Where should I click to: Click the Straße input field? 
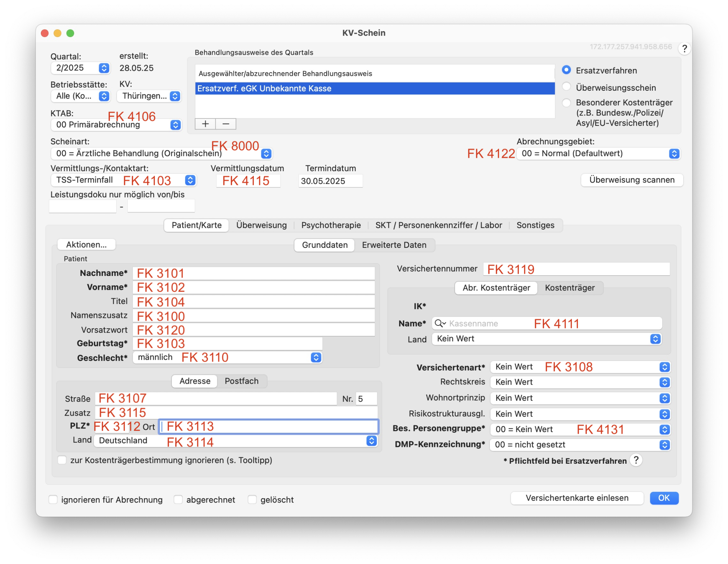[216, 399]
